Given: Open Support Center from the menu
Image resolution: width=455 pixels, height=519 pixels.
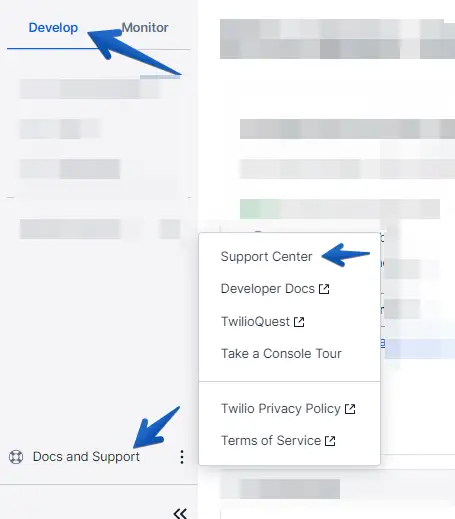Looking at the screenshot, I should (266, 257).
